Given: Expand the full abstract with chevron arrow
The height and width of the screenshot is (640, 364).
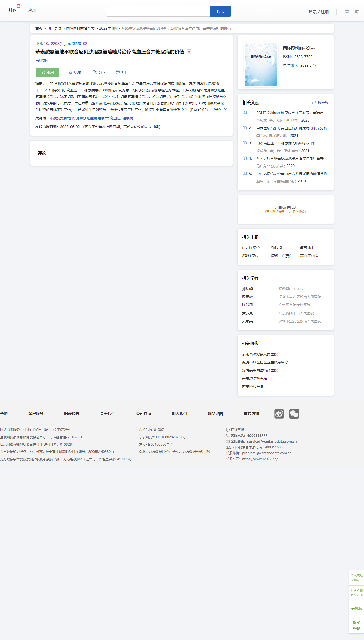Looking at the screenshot, I should [x=226, y=110].
